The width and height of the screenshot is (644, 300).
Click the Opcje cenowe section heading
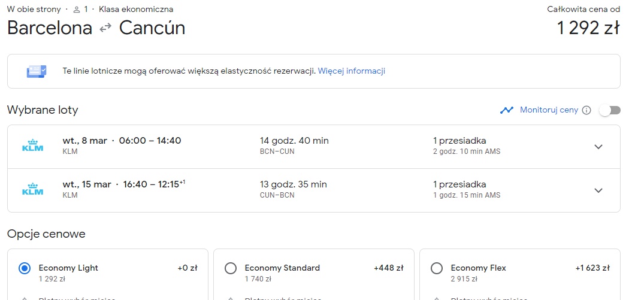pos(46,234)
